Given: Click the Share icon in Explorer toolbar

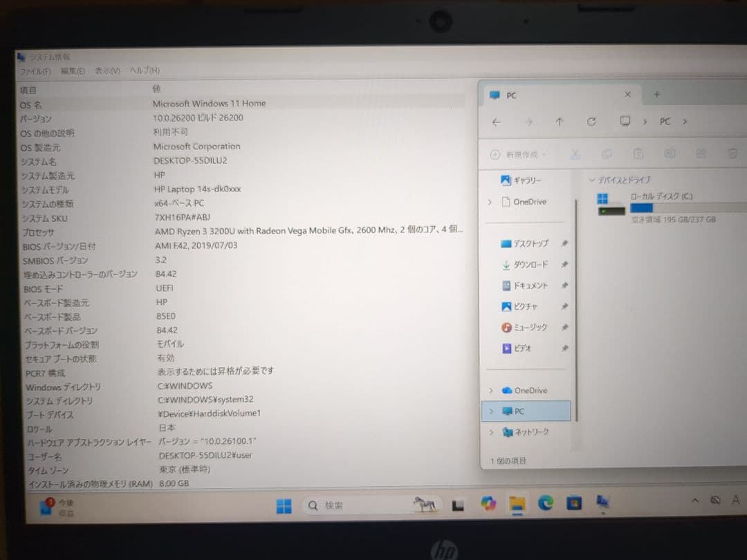Looking at the screenshot, I should coord(700,153).
